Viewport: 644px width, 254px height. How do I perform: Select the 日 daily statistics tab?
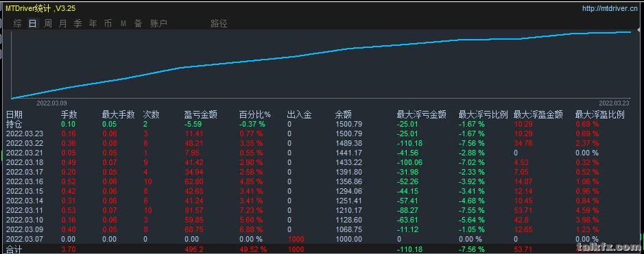[x=32, y=24]
